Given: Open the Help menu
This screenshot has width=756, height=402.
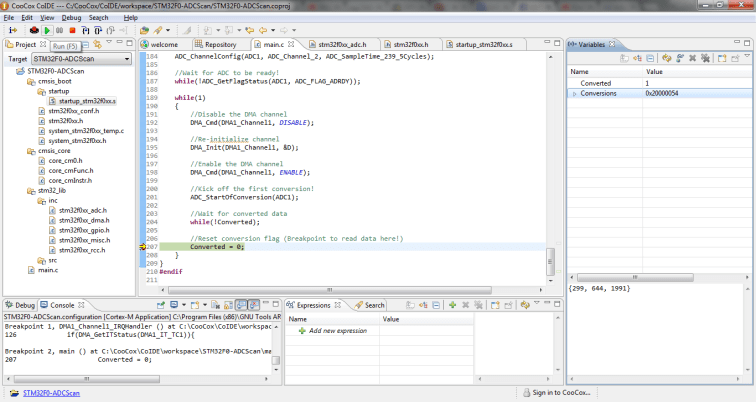Looking at the screenshot, I should click(x=131, y=18).
